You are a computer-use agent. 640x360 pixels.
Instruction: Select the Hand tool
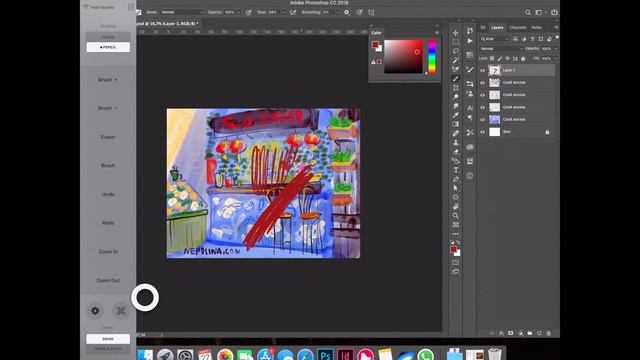[456, 207]
